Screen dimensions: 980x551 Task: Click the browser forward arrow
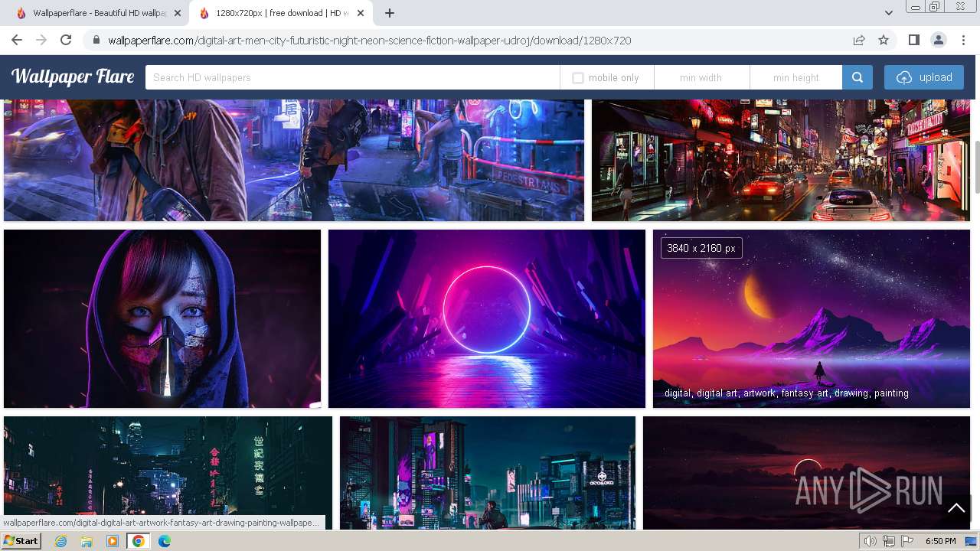click(x=41, y=40)
